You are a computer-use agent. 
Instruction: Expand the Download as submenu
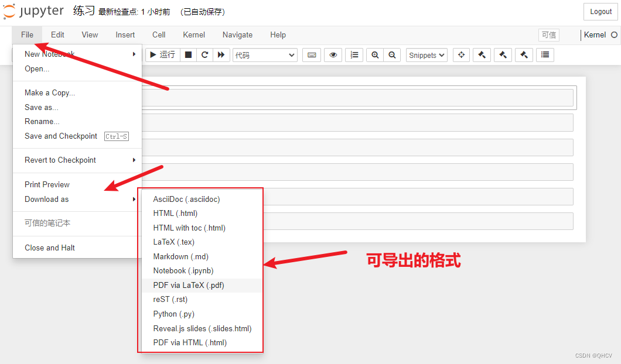coord(77,199)
